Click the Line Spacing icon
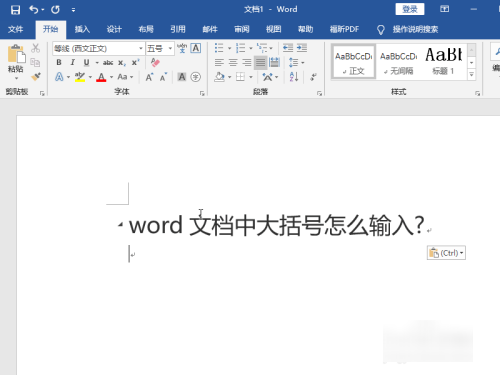500x375 pixels. point(293,62)
